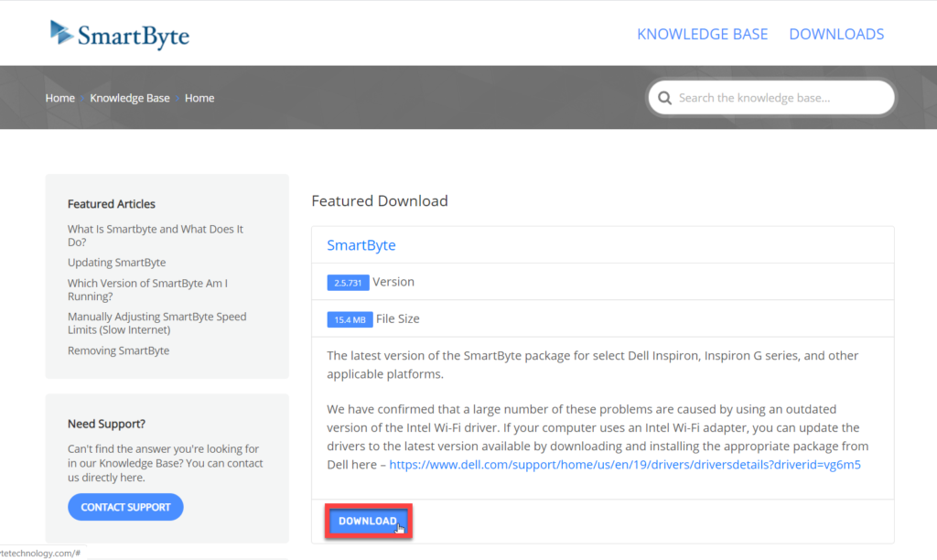Select 'Manually Adjusting SmartByte Speed Limits' article
The width and height of the screenshot is (937, 560).
156,322
